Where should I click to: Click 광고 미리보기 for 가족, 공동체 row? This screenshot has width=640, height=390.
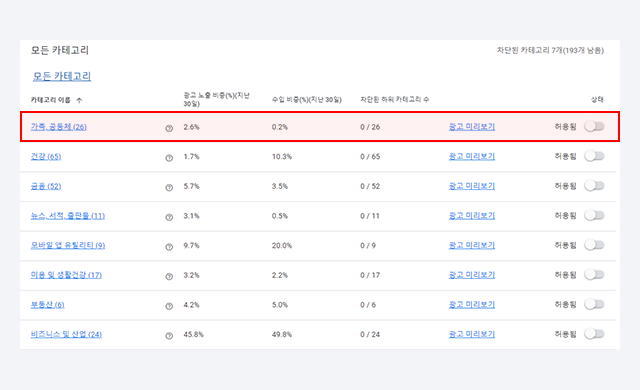[x=472, y=127]
